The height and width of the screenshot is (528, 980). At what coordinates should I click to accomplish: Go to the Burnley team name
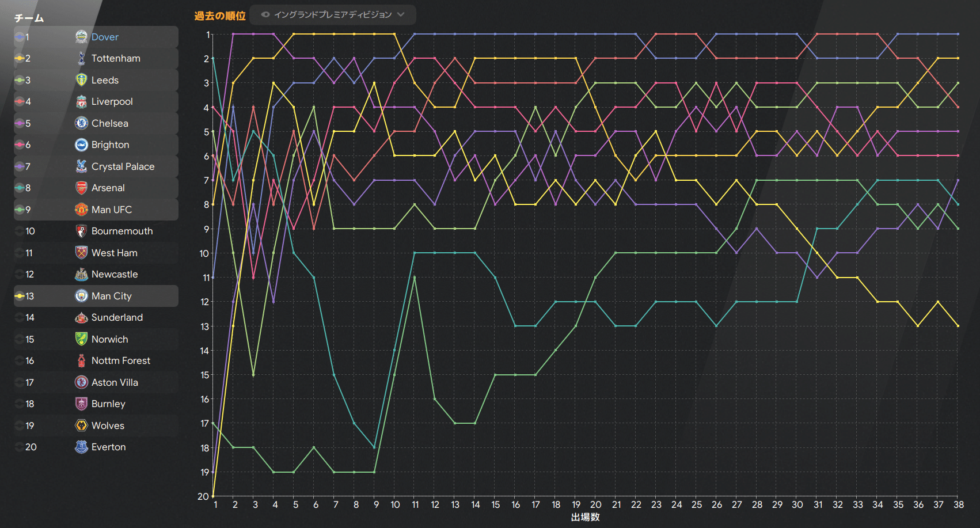pos(108,404)
